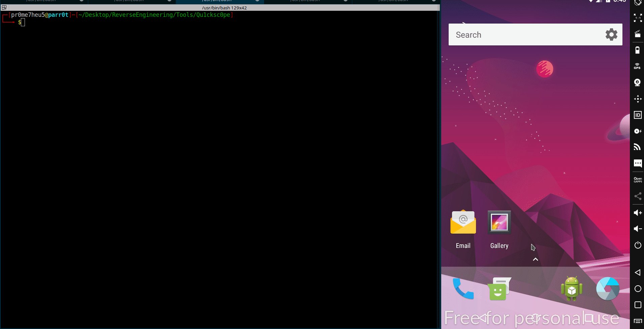This screenshot has width=644, height=329.
Task: Launch the Messaging app from the dock
Action: [x=499, y=289]
